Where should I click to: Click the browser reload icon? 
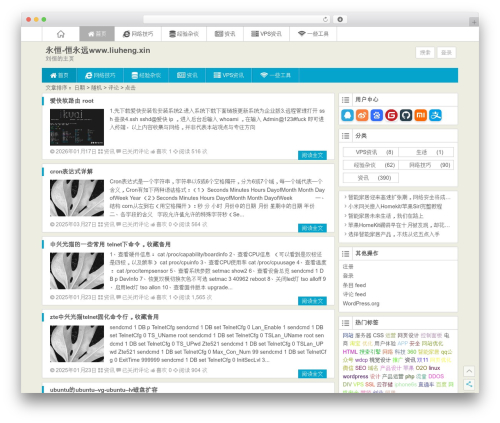(325, 20)
